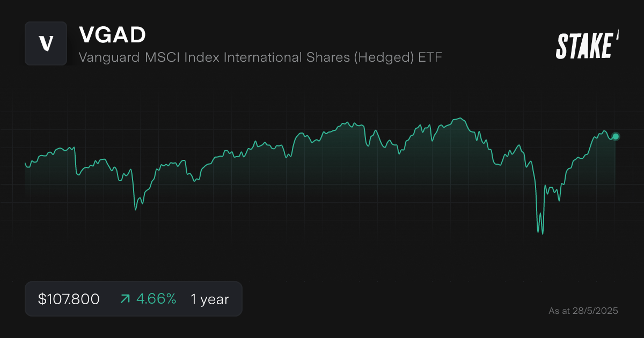This screenshot has width=644, height=338.
Task: Select the green price marker at the chart's end
Action: (615, 137)
